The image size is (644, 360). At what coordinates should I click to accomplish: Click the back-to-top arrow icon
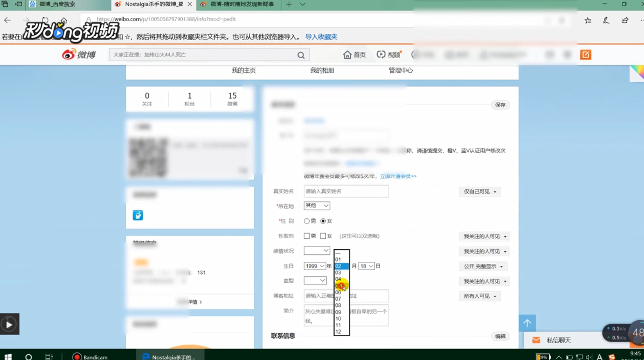pos(527,322)
